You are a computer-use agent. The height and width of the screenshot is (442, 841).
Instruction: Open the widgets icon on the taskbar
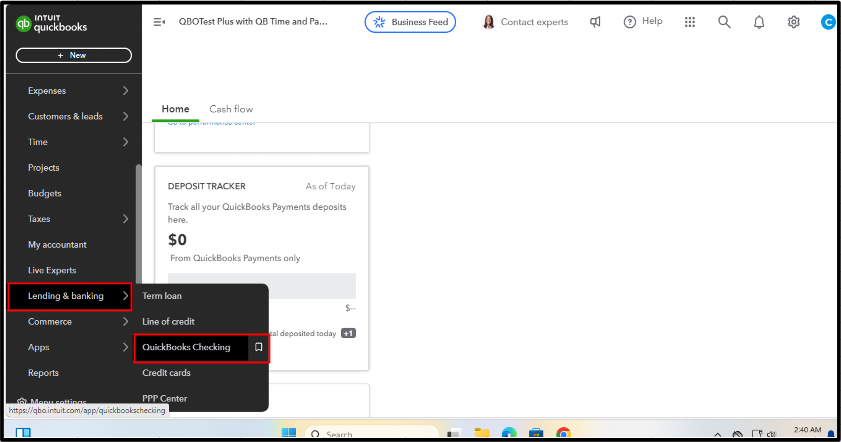click(23, 432)
